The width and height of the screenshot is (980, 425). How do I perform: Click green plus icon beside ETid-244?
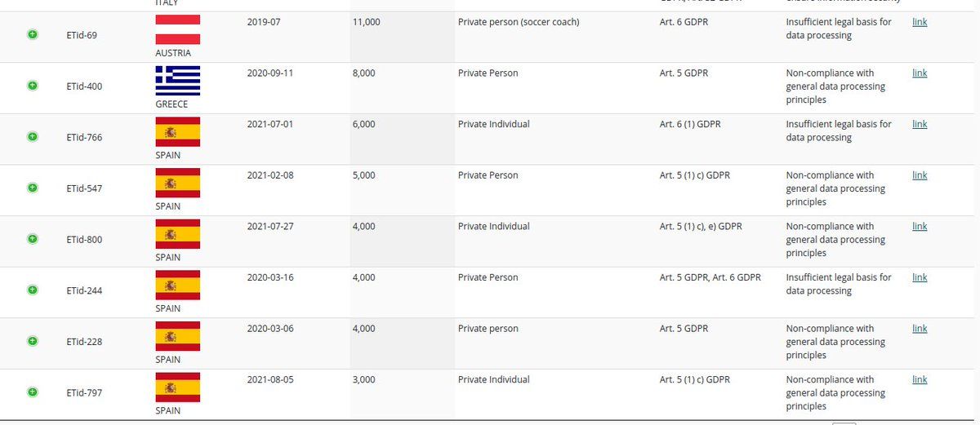point(33,290)
